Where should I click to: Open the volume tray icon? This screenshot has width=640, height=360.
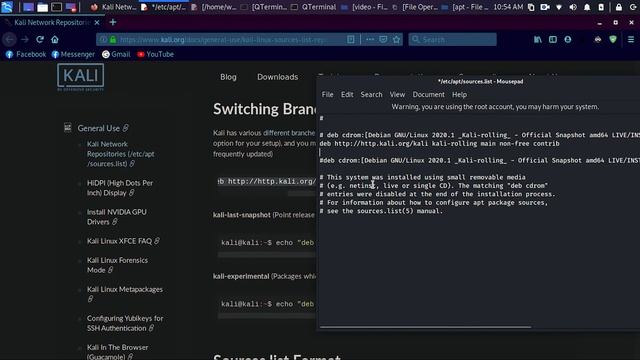573,7
